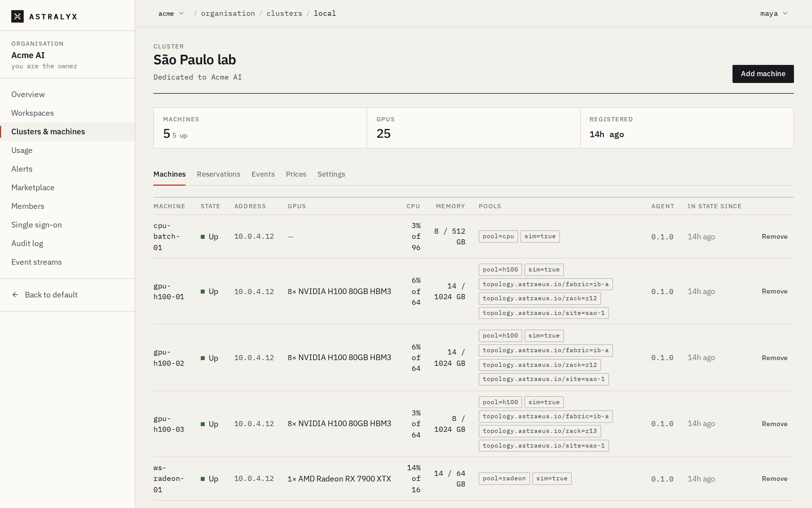Open Single sign-on settings
Image resolution: width=812 pixels, height=508 pixels.
click(67, 225)
